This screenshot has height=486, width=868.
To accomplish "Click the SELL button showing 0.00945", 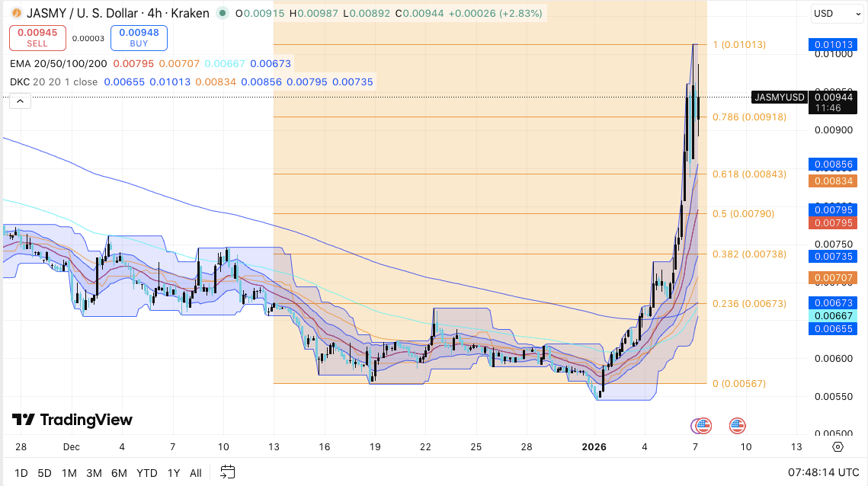I will pyautogui.click(x=37, y=38).
